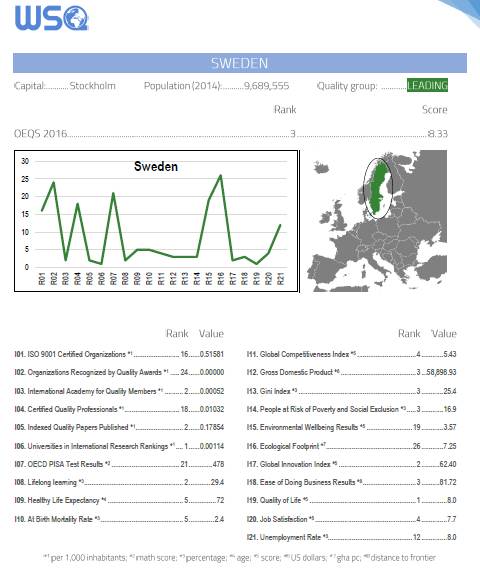This screenshot has height=570, width=480.
Task: Select I19 Quality of Life row
Action: (351, 500)
